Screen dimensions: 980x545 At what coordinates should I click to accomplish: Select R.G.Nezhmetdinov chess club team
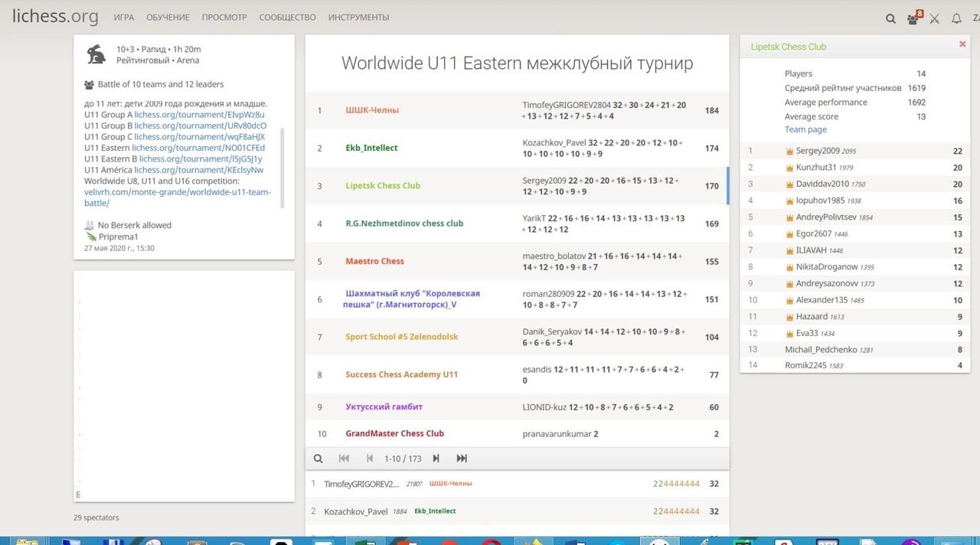pos(404,224)
